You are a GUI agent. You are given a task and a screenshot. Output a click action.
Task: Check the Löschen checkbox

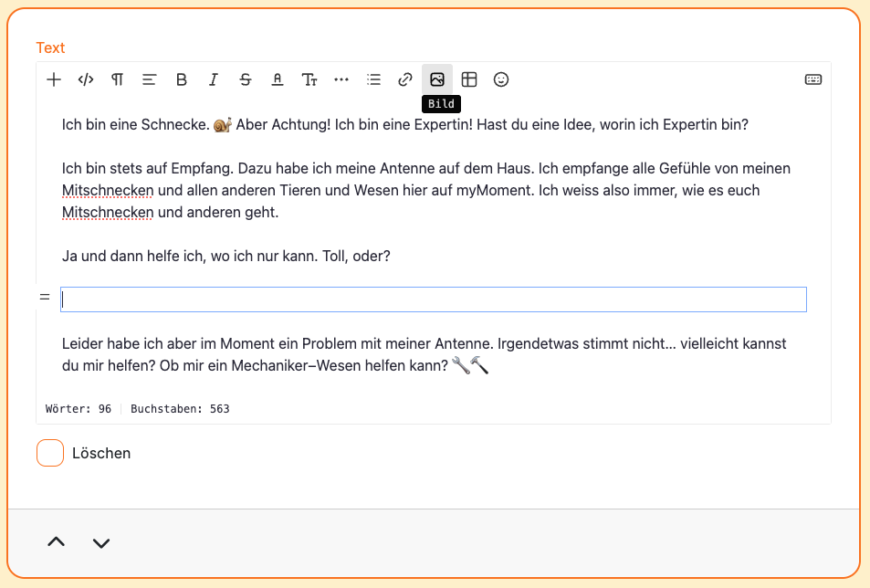(50, 453)
